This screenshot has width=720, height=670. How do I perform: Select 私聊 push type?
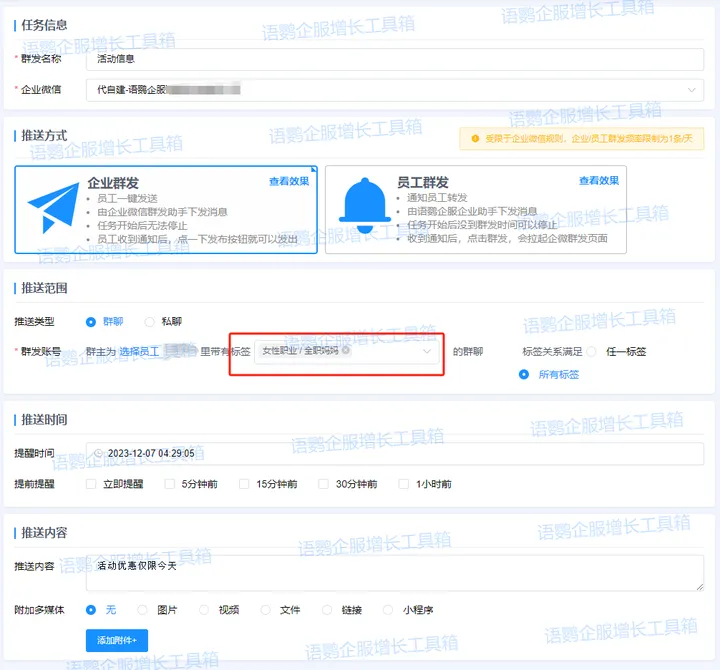pos(150,322)
